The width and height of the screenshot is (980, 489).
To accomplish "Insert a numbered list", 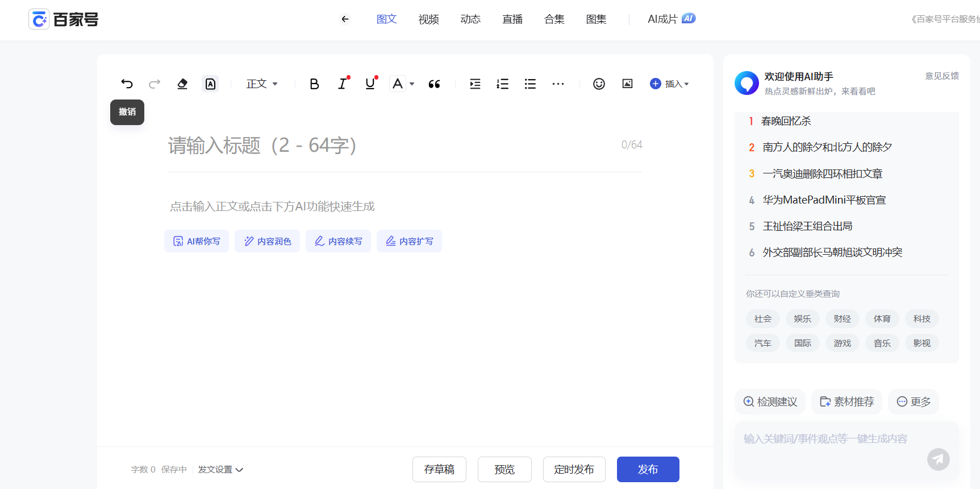I will tap(503, 84).
